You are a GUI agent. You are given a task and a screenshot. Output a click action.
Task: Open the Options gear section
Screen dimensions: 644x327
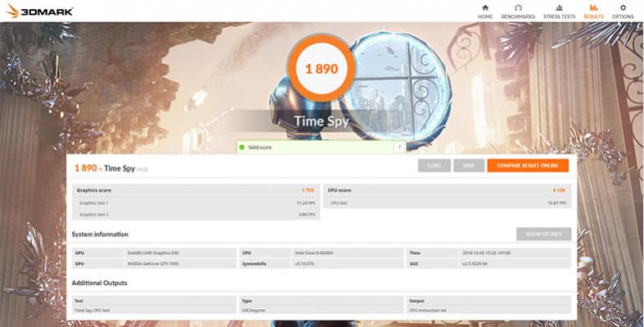click(x=623, y=11)
